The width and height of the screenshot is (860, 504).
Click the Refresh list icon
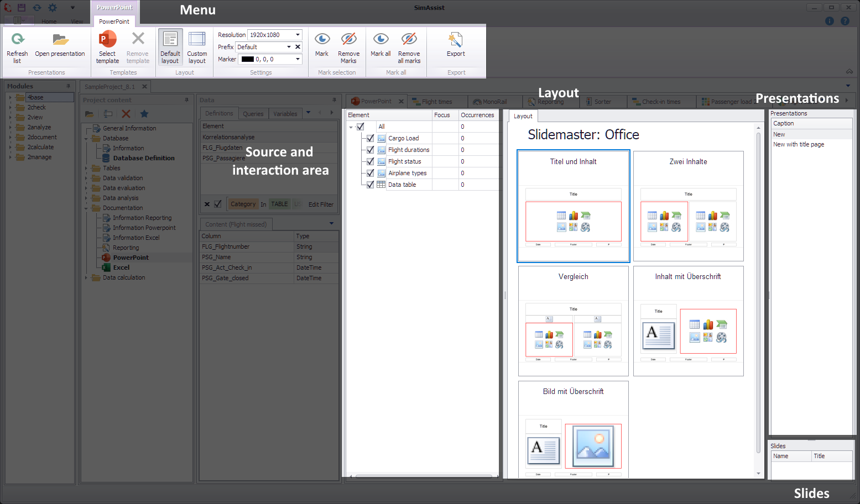click(x=17, y=40)
